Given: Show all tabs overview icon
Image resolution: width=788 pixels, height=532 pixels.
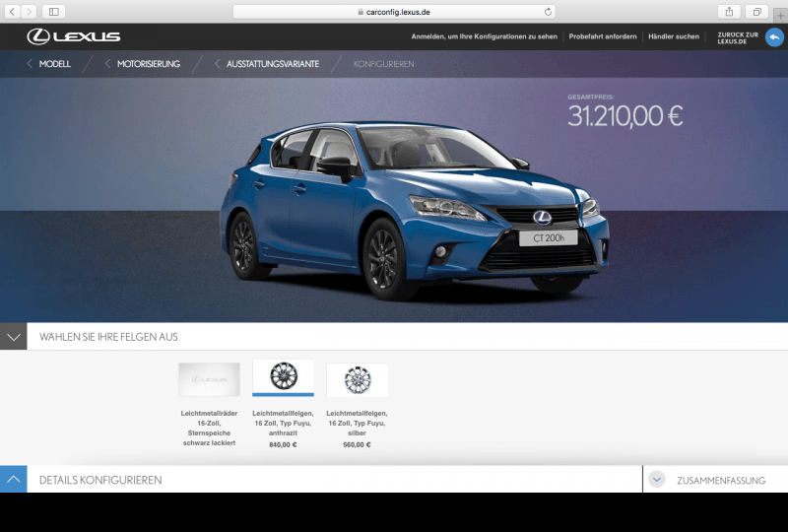Looking at the screenshot, I should 756,12.
